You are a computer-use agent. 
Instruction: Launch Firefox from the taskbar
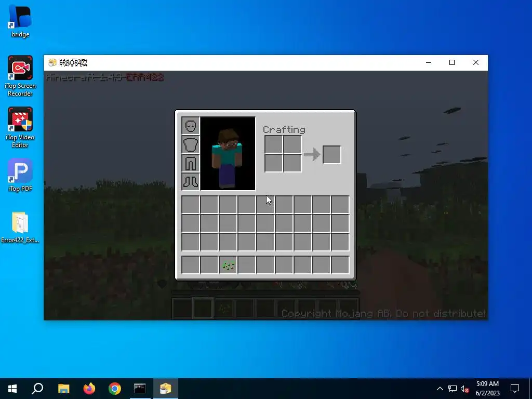pyautogui.click(x=89, y=389)
